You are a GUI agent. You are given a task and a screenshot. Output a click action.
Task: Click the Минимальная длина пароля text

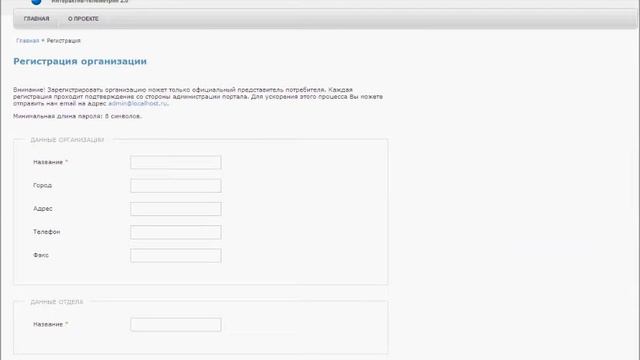78,116
